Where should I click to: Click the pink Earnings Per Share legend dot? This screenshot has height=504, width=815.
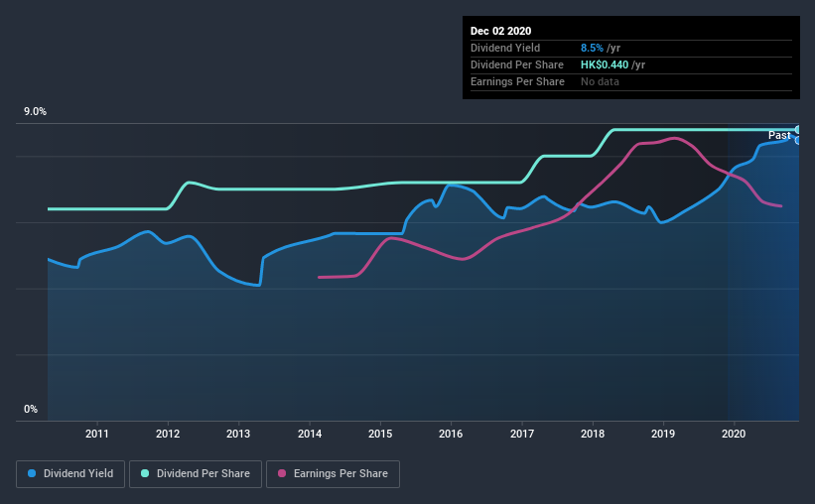(x=282, y=473)
